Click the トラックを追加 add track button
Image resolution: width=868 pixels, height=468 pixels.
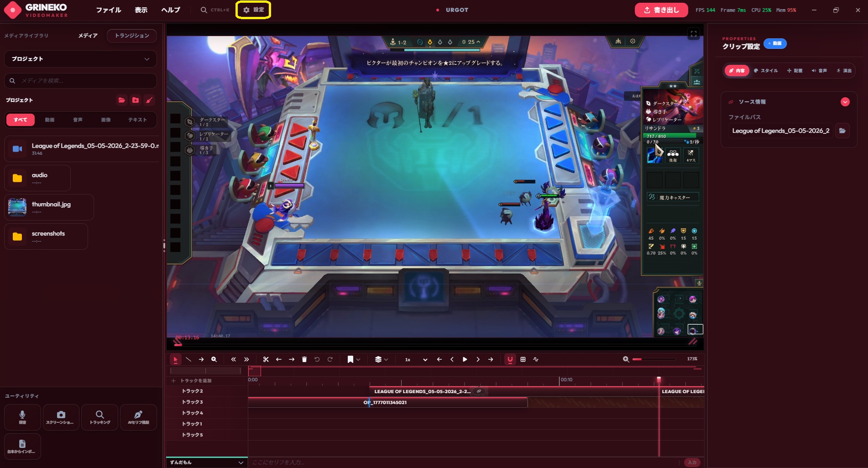[192, 381]
